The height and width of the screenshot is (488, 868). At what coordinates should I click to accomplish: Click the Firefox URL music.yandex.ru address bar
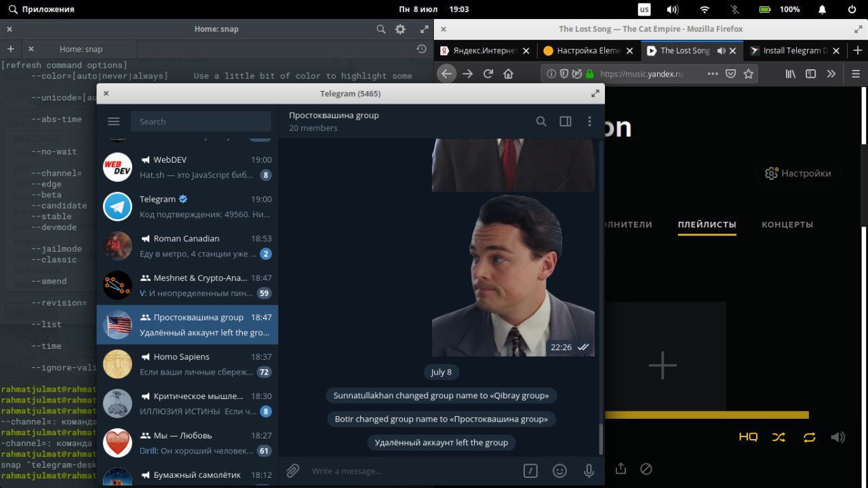coord(641,74)
